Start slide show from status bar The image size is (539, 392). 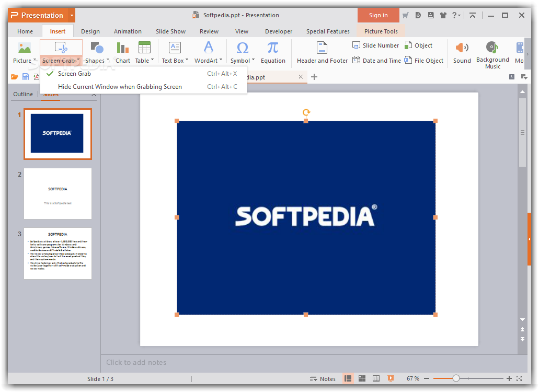click(x=391, y=378)
